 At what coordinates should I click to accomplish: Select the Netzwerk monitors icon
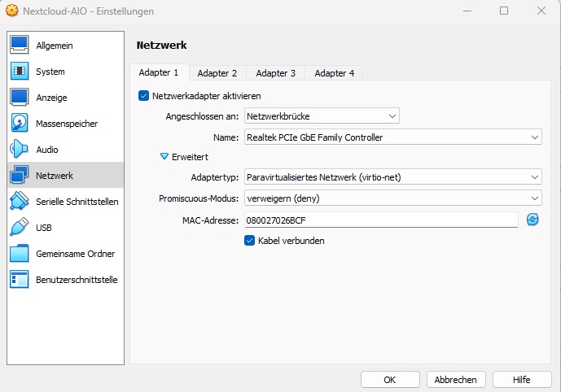[20, 175]
